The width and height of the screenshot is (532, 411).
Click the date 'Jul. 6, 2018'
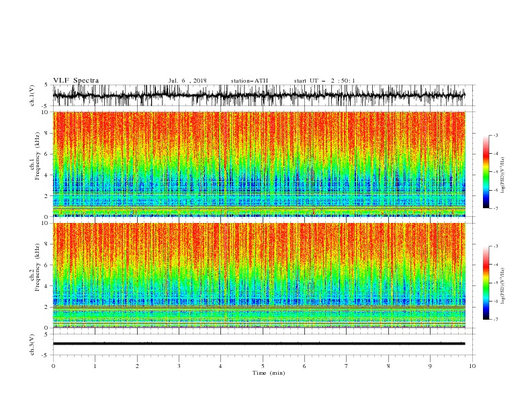(x=187, y=81)
